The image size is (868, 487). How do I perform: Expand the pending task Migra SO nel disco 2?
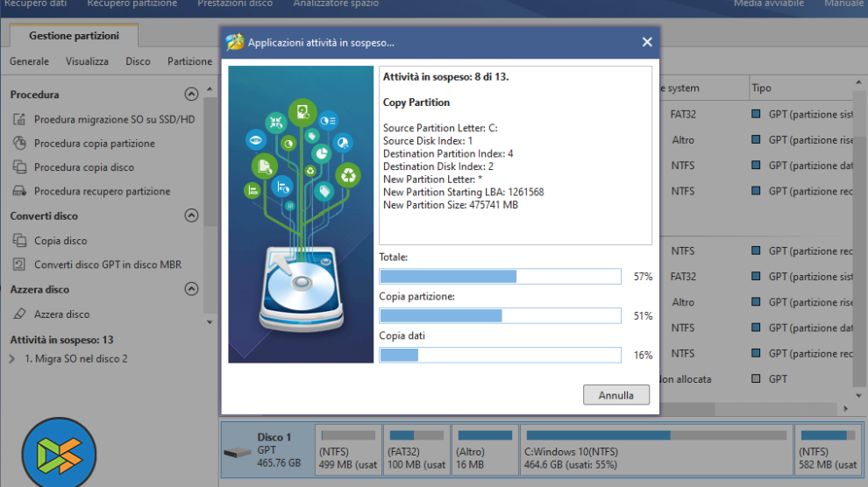click(12, 358)
